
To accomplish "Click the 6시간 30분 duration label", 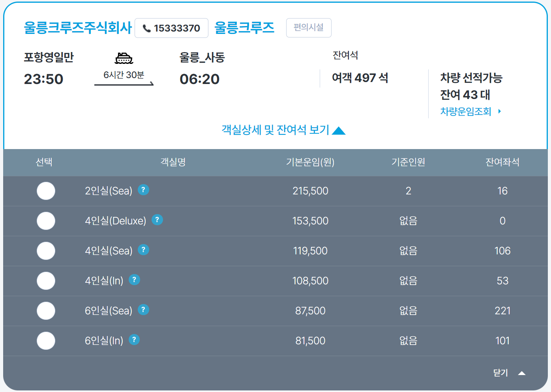I will (x=124, y=75).
